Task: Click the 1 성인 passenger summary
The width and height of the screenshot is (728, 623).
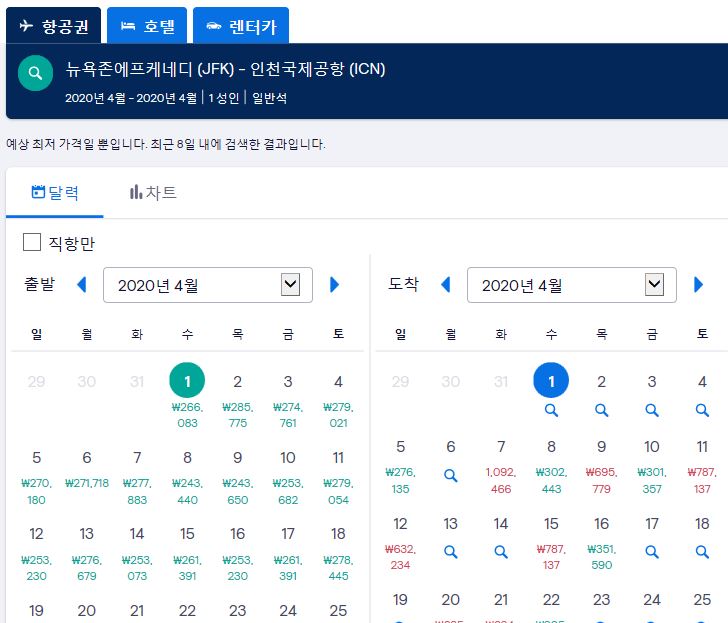Action: point(223,98)
